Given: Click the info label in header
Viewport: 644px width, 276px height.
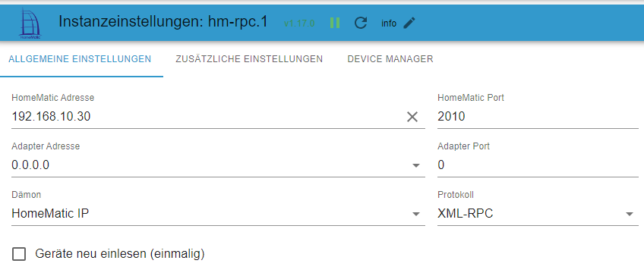Looking at the screenshot, I should [389, 24].
